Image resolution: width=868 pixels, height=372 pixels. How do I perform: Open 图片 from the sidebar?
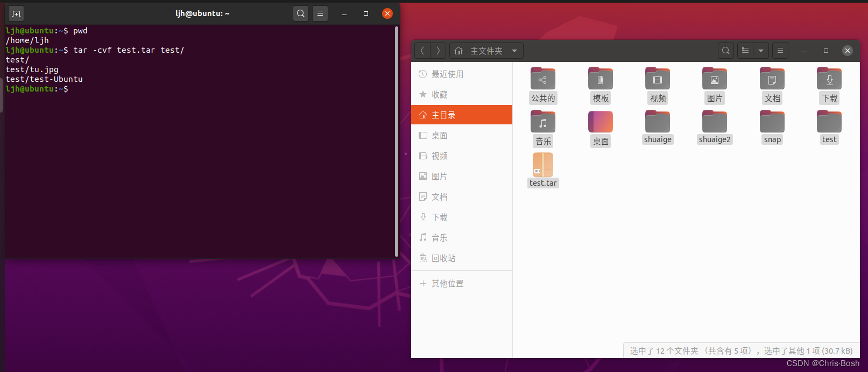[462, 177]
